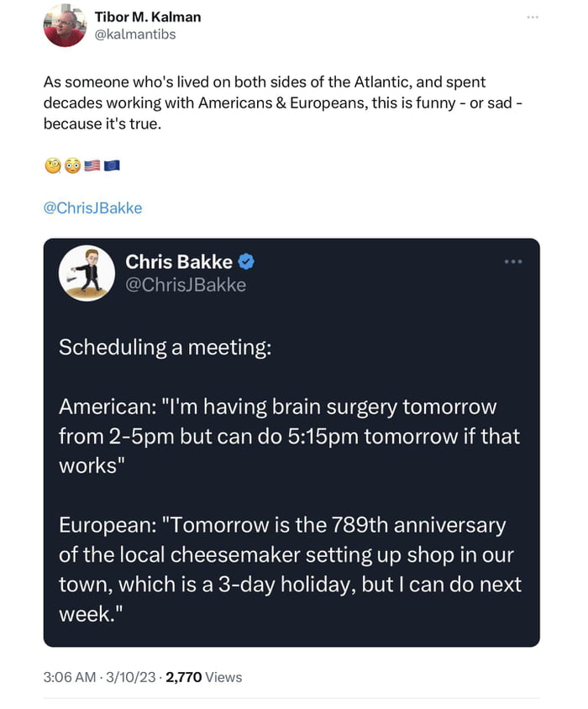Click the American flag emoji
Image resolution: width=588 pixels, height=709 pixels.
click(92, 165)
